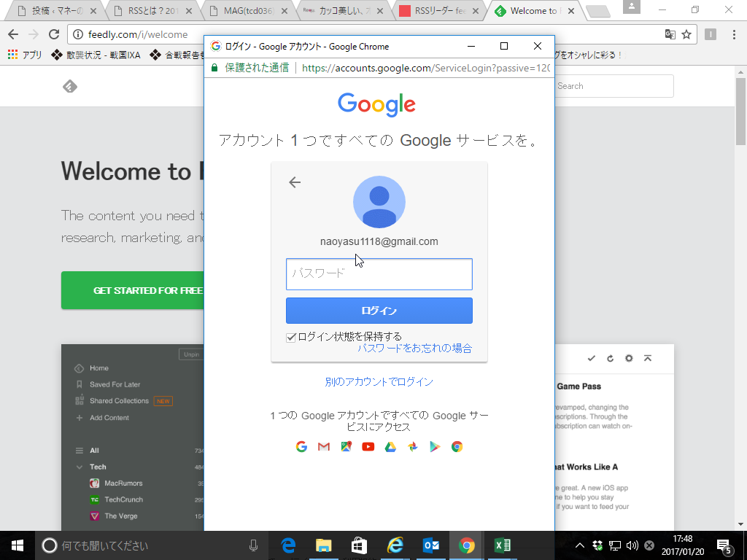Image resolution: width=747 pixels, height=560 pixels.
Task: Reload the feedly.com page
Action: coord(54,34)
